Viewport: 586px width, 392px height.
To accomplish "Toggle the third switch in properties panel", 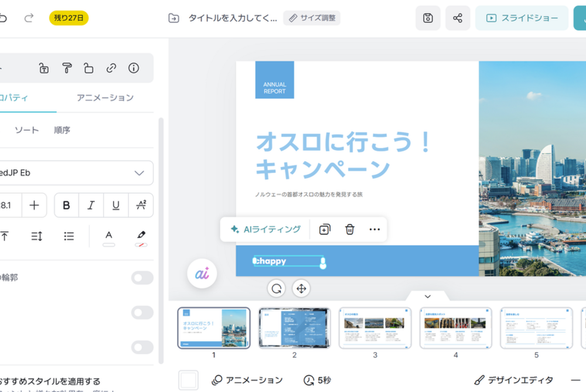I will (142, 347).
